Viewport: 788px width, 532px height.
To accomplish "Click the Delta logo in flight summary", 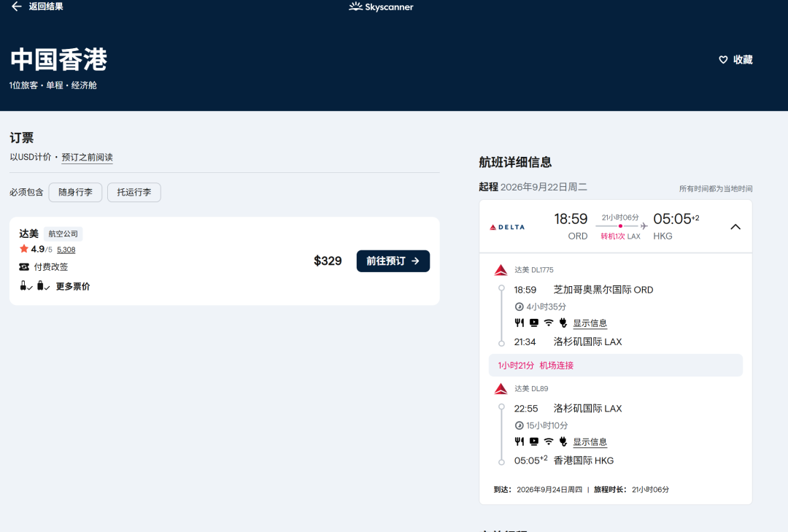I will (507, 227).
